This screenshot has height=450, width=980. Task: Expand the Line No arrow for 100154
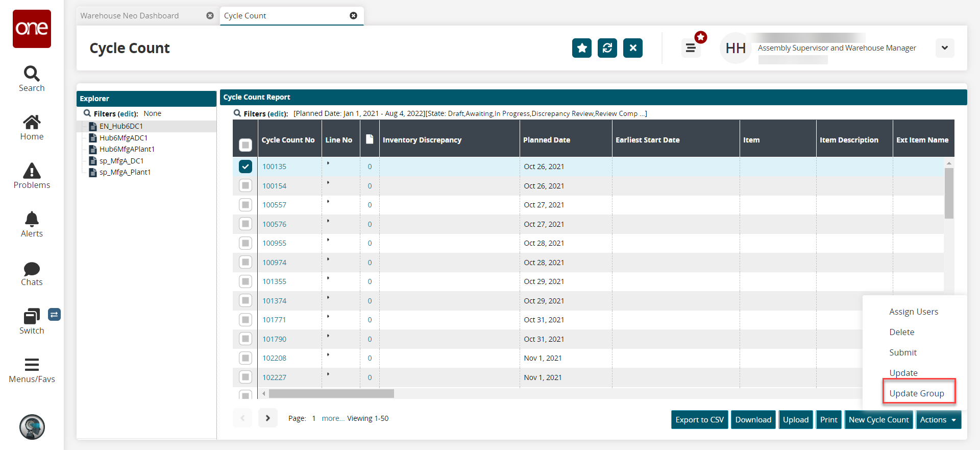tap(328, 182)
